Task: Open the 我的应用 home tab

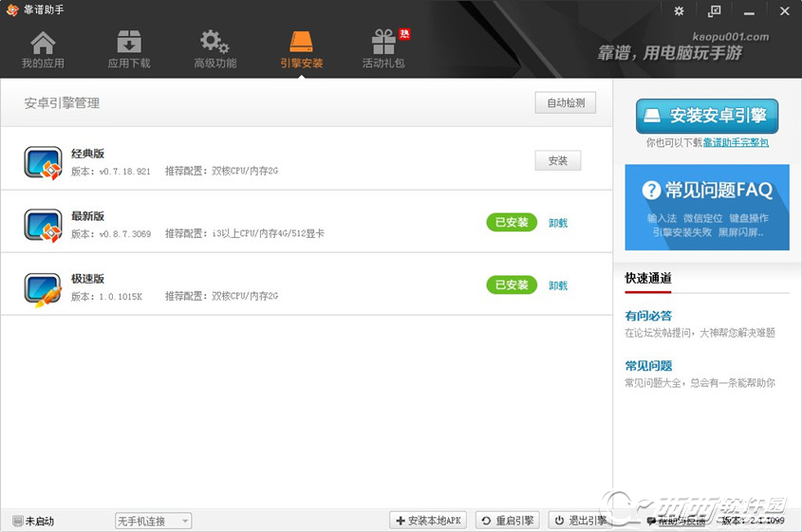Action: 43,49
